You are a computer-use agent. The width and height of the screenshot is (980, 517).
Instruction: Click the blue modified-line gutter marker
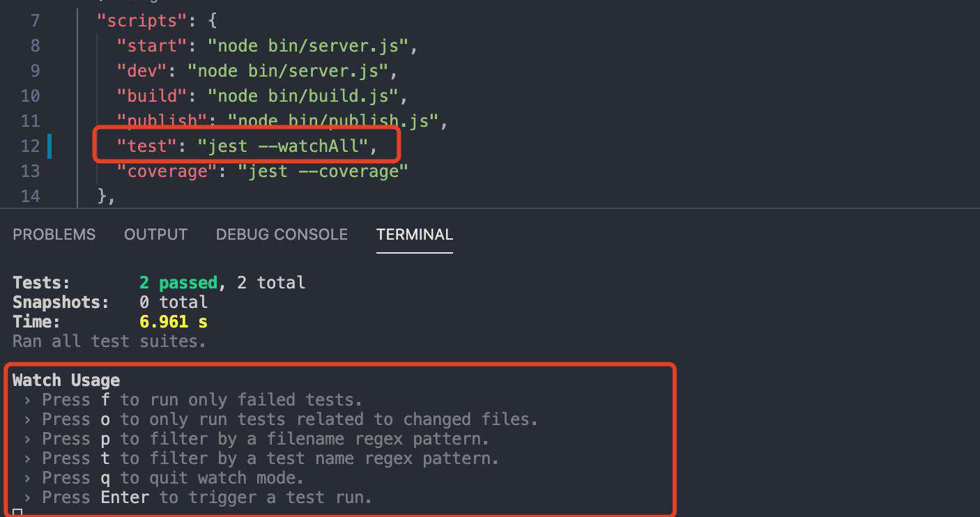[x=49, y=146]
